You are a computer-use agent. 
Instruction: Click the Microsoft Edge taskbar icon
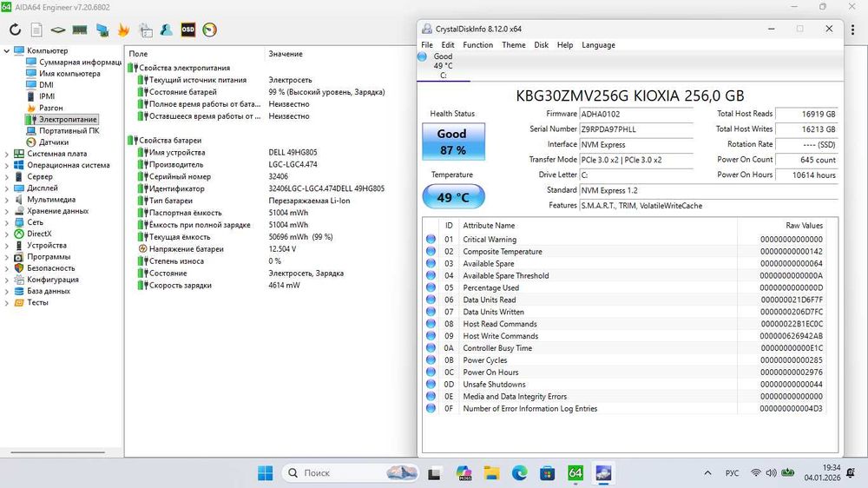[x=519, y=473]
